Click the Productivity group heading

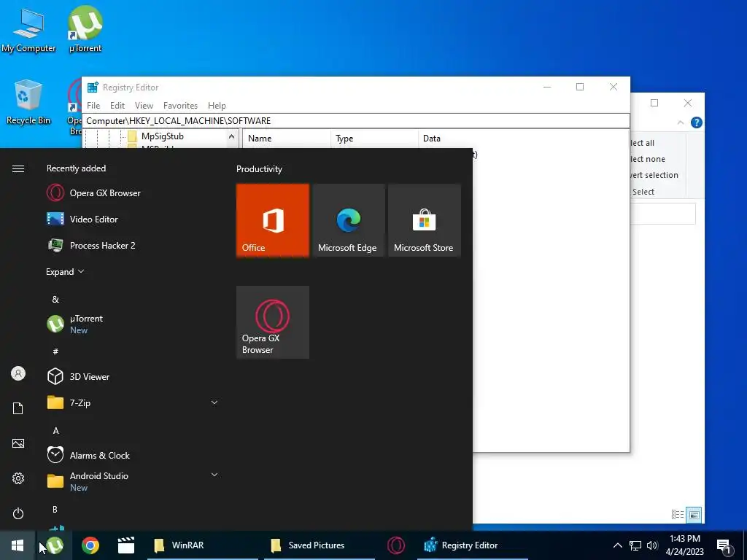[259, 169]
